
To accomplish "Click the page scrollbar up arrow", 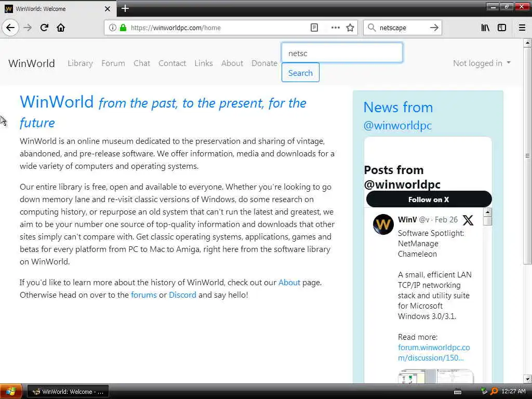I will coord(527,43).
